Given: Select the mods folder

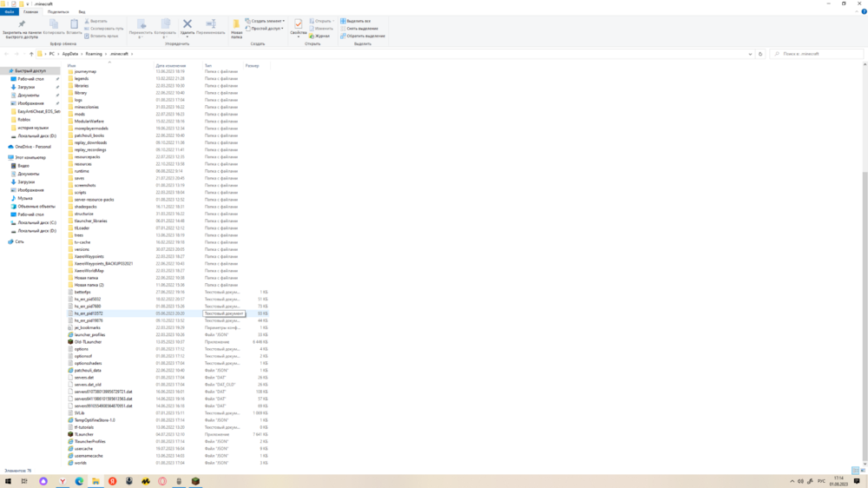Looking at the screenshot, I should 80,114.
